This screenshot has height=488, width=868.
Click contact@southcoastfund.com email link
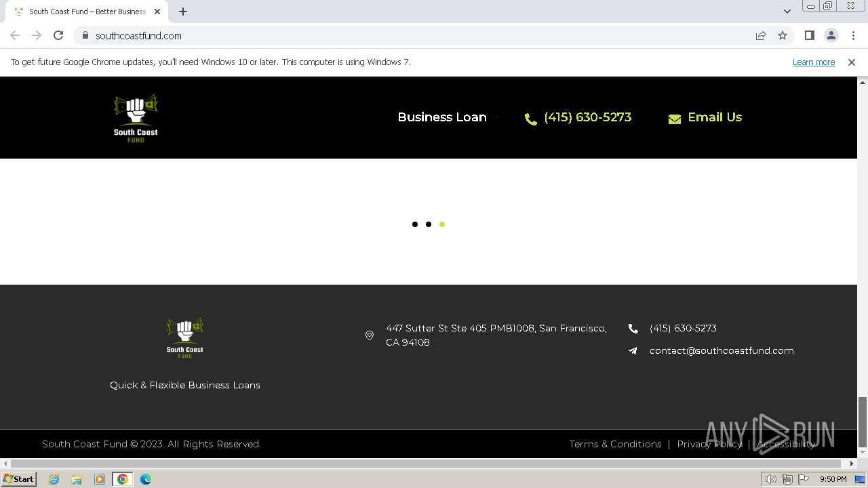[722, 350]
